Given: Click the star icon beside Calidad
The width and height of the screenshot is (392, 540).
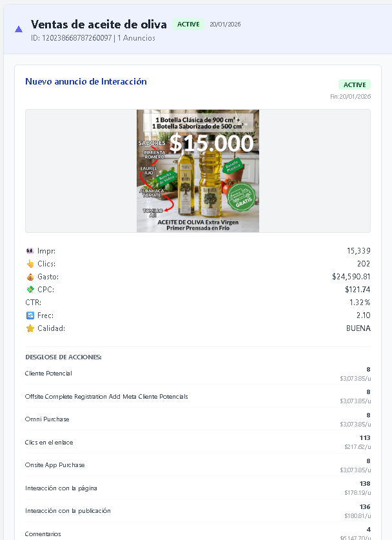Looking at the screenshot, I should (29, 328).
